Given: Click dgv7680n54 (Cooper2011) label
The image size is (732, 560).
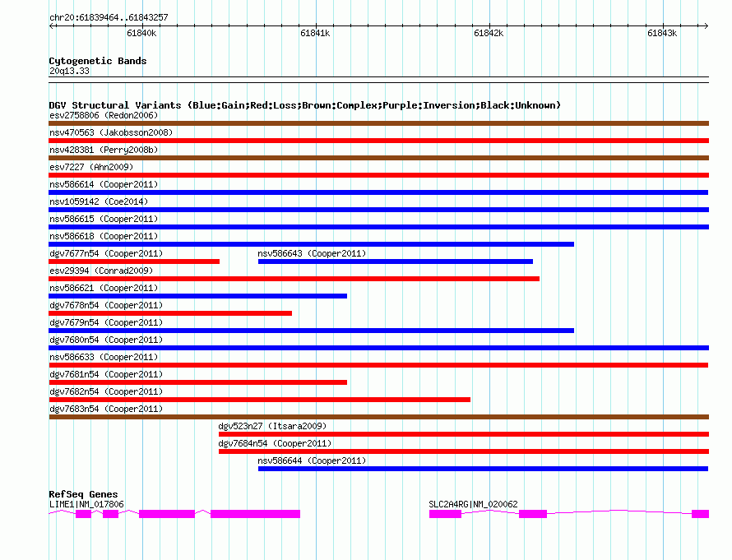Looking at the screenshot, I should point(106,340).
